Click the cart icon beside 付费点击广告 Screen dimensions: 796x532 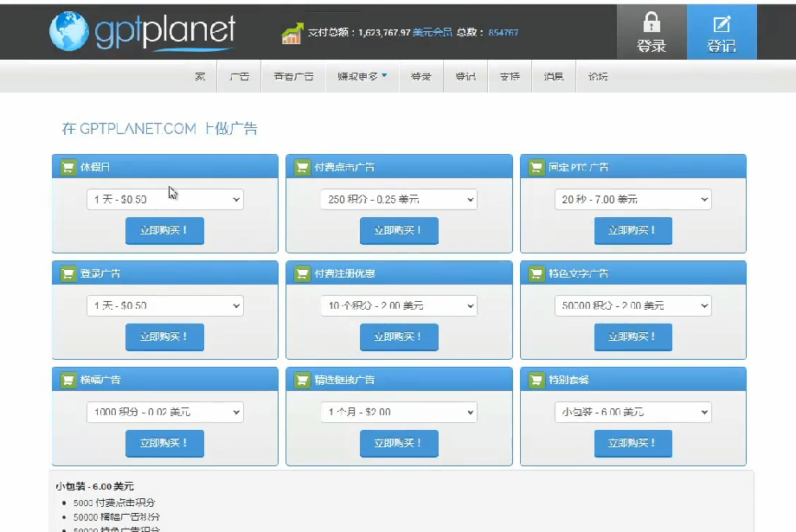301,167
